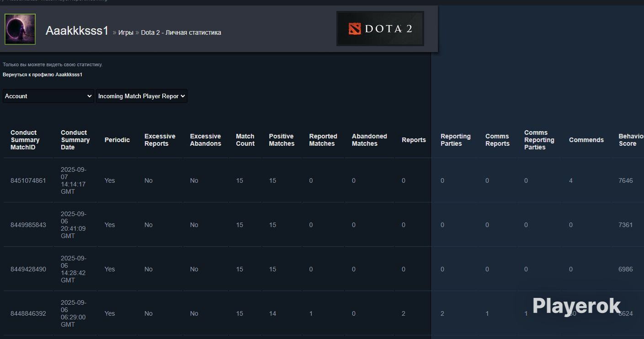Click date 2025-09-07 14:14:17 GMT
This screenshot has height=339, width=644.
pos(74,180)
